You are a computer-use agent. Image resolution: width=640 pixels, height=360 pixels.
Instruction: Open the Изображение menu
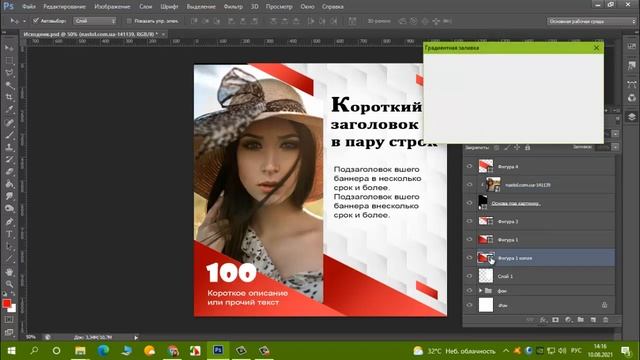[112, 7]
